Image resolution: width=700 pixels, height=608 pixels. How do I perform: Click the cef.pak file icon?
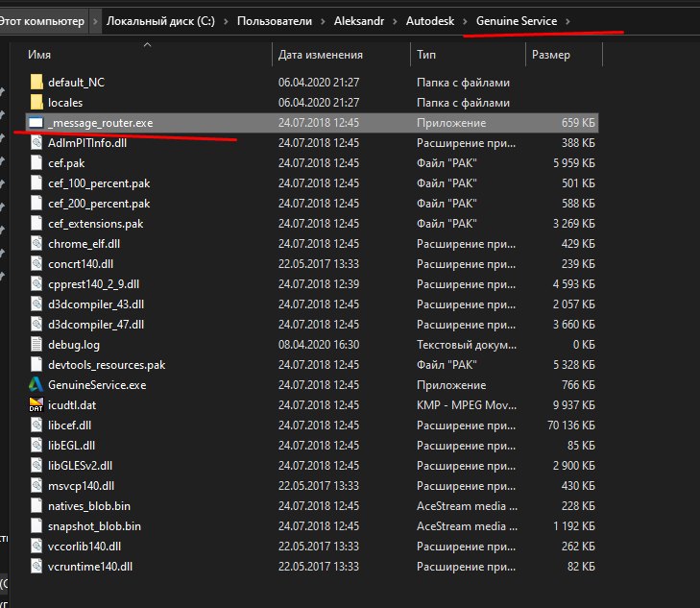coord(36,163)
